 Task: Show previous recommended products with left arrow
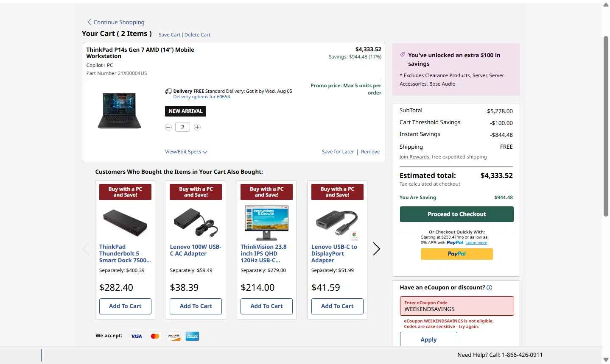click(x=86, y=249)
